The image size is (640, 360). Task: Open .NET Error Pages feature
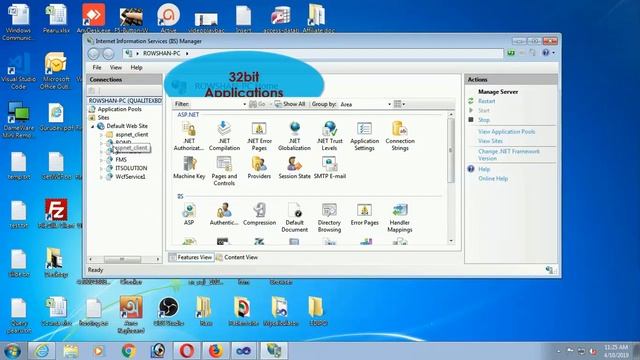click(259, 136)
